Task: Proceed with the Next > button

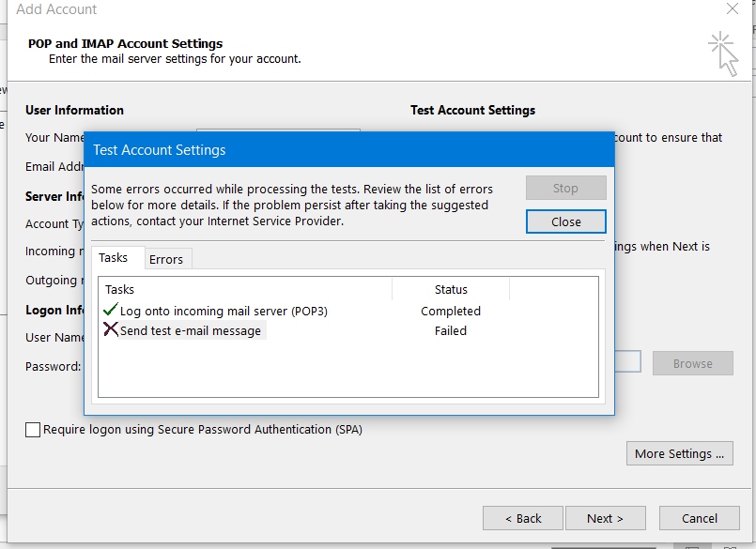Action: pos(605,518)
